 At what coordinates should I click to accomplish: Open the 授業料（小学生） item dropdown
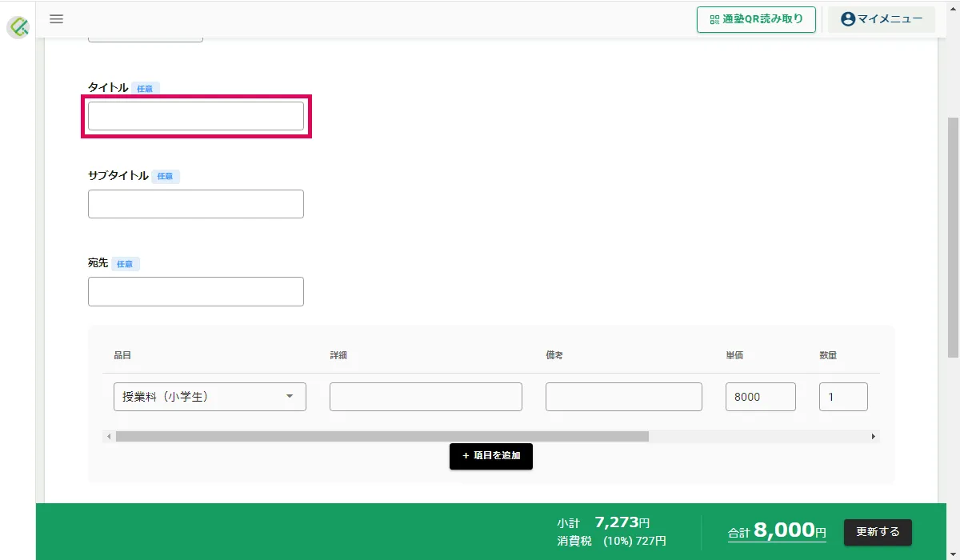tap(210, 396)
